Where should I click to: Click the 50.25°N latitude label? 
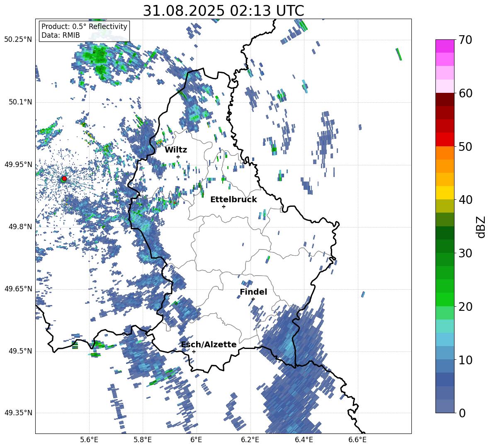pos(18,40)
